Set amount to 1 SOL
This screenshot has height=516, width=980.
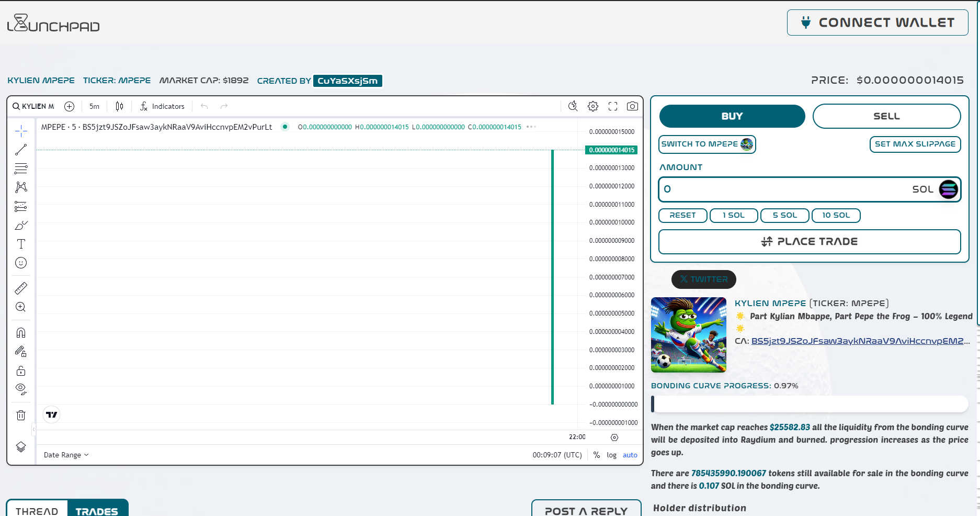tap(734, 215)
